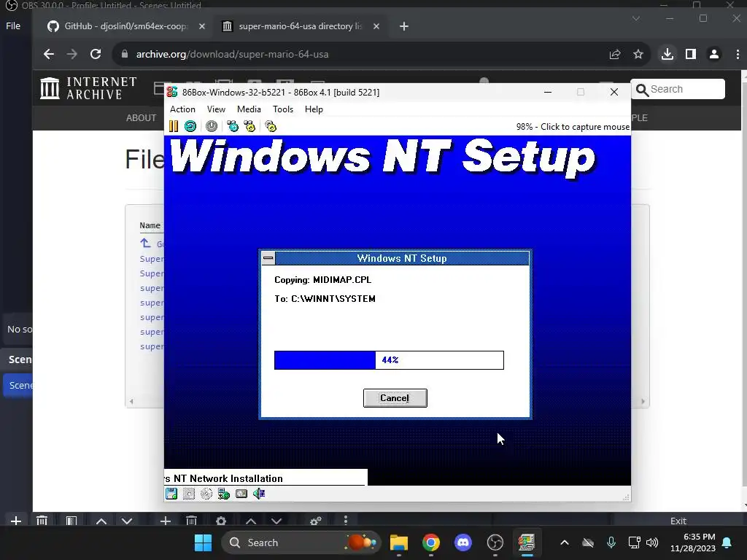Open Chrome downloads icon
The width and height of the screenshot is (747, 560).
(667, 54)
